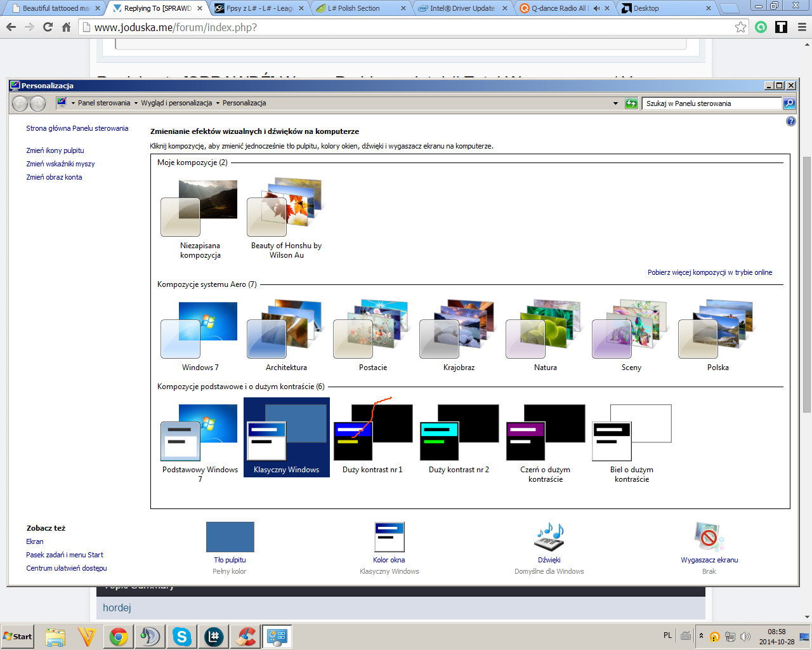This screenshot has height=650, width=812.
Task: Click the search magnifier in Panel sterowania
Action: [x=789, y=103]
